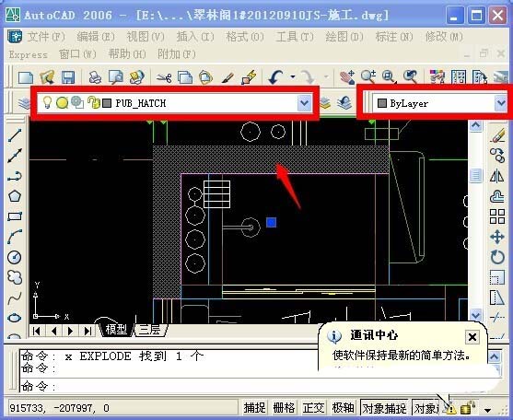Click the drawing vertical scrollbar down arrow

(x=476, y=315)
